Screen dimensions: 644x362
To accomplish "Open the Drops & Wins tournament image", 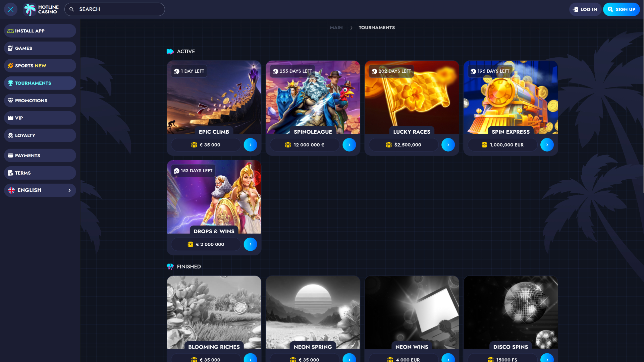I will point(214,197).
